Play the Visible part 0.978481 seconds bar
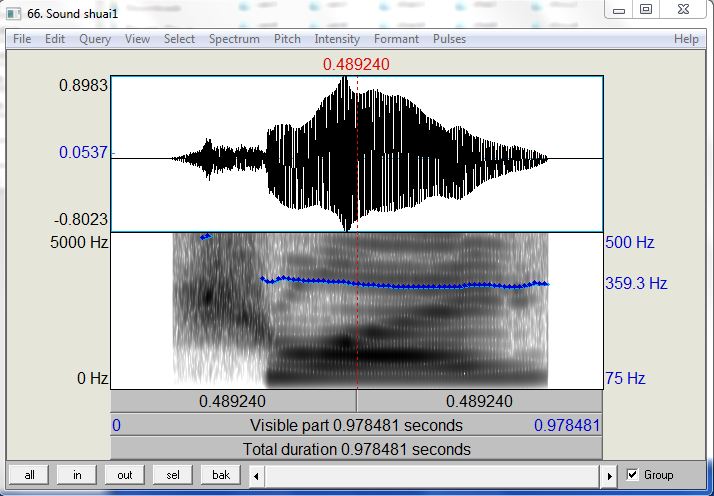Screen dimensions: 714x496 [x=356, y=425]
